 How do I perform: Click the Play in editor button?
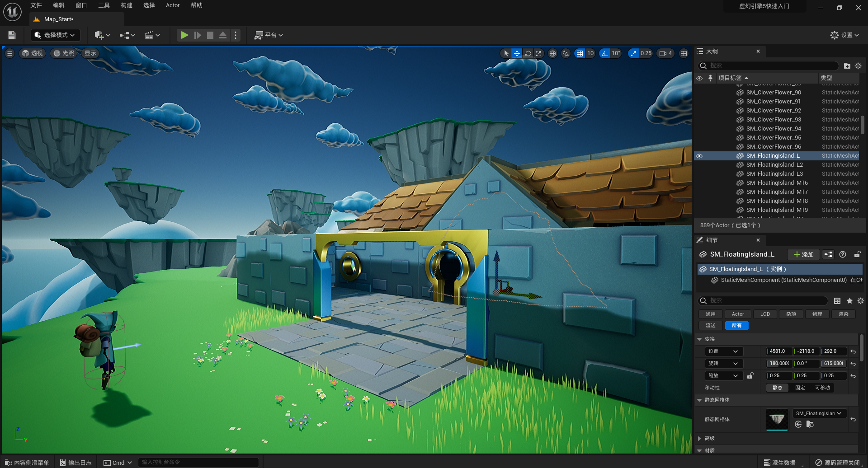point(184,35)
